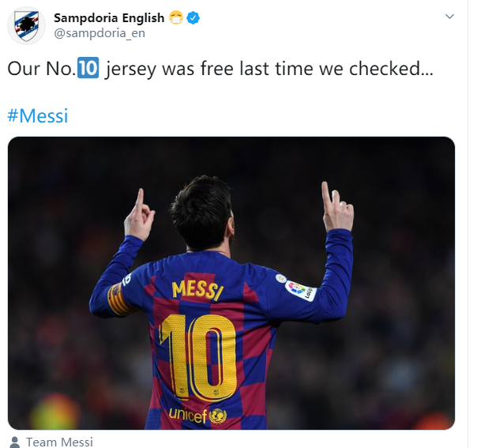This screenshot has height=448, width=477.
Task: Click the blue keycap 10 emoji
Action: (88, 68)
